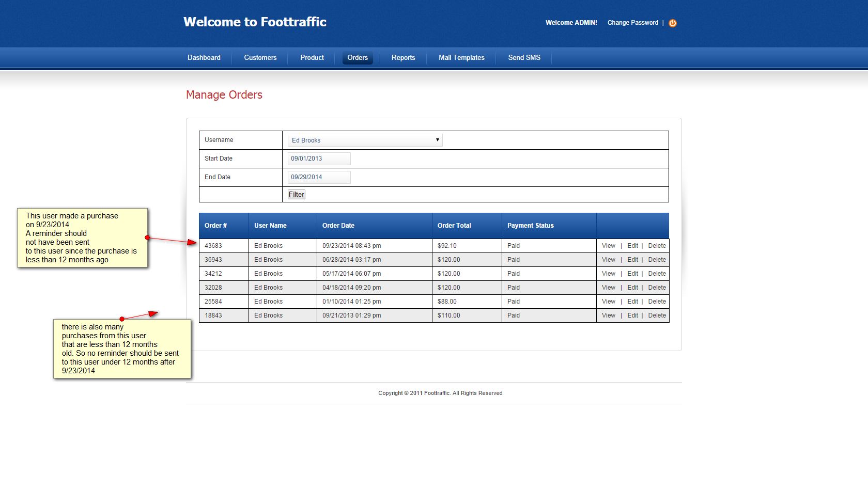
Task: Click the End Date input field
Action: [319, 177]
